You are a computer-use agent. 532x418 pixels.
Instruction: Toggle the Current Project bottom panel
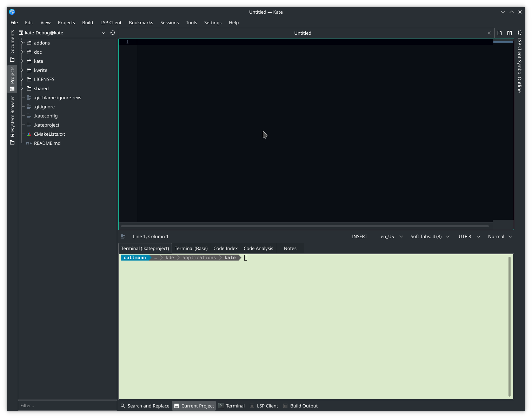click(x=194, y=406)
